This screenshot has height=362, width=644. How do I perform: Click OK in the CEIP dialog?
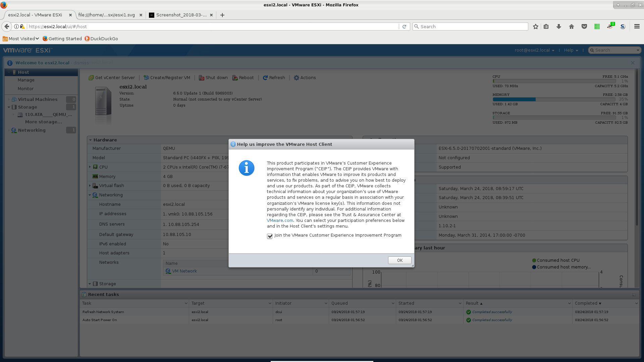point(399,260)
